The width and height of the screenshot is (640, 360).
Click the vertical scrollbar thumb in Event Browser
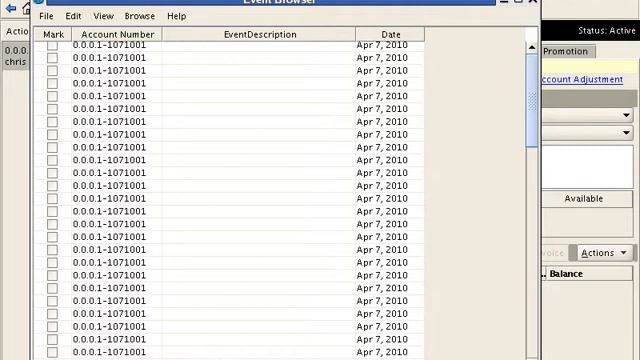[x=532, y=101]
